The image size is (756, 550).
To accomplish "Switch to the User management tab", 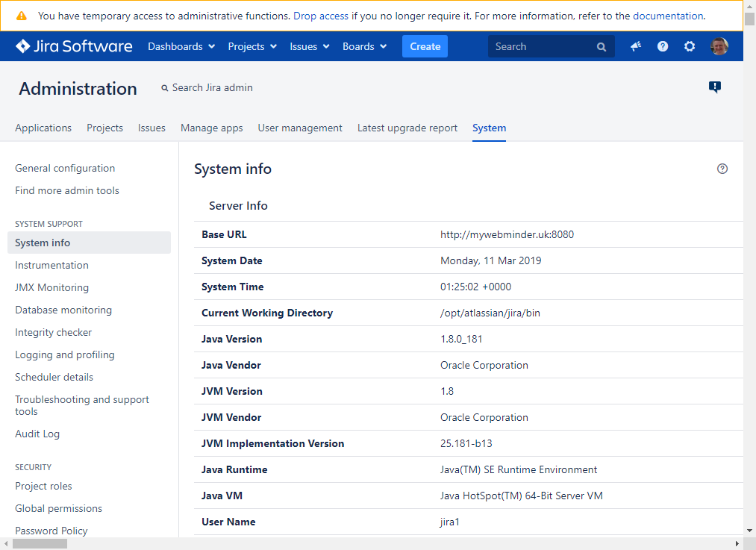I will click(300, 128).
